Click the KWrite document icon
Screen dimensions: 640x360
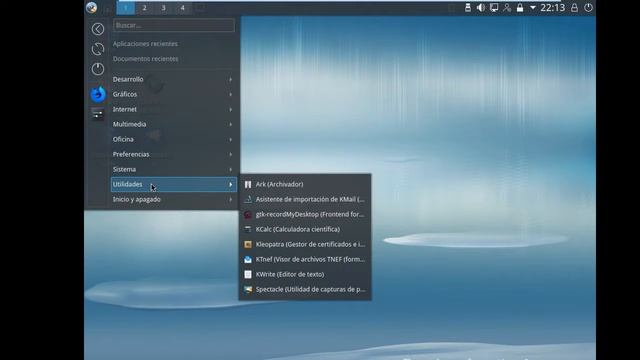click(x=248, y=274)
